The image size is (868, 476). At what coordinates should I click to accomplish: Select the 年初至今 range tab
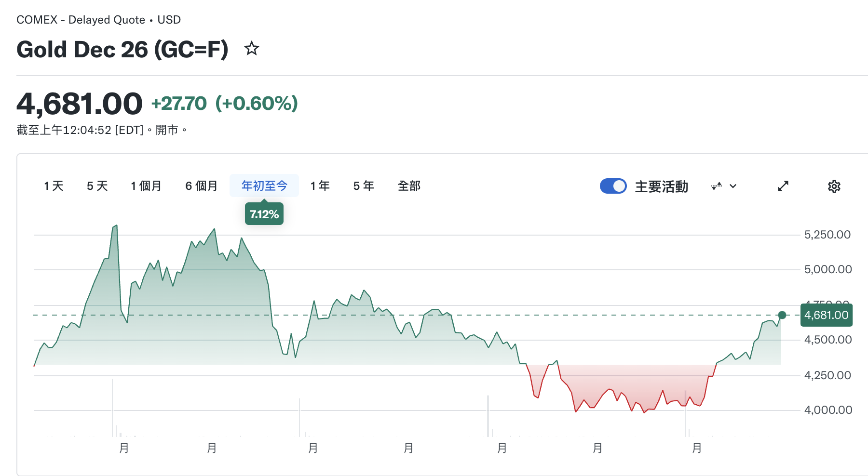tap(264, 186)
